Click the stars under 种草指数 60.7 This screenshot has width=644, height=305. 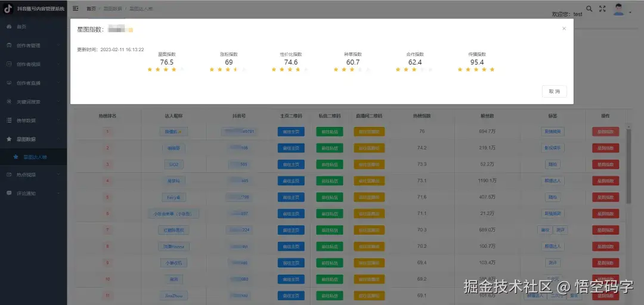[x=353, y=69]
